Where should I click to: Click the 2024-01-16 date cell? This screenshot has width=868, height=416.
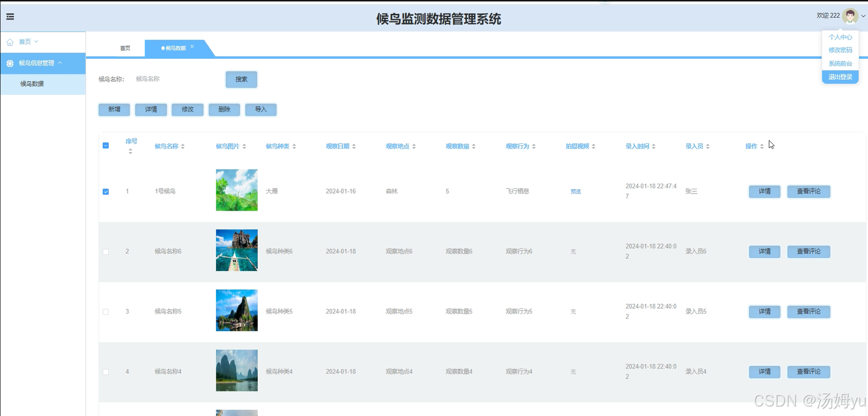pyautogui.click(x=341, y=191)
